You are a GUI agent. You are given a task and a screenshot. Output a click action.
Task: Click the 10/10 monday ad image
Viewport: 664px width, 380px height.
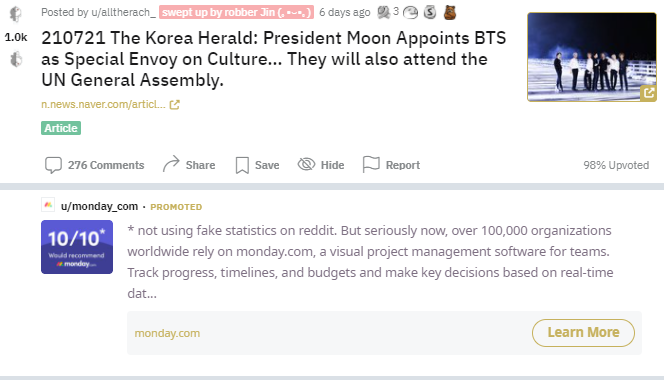click(x=77, y=247)
